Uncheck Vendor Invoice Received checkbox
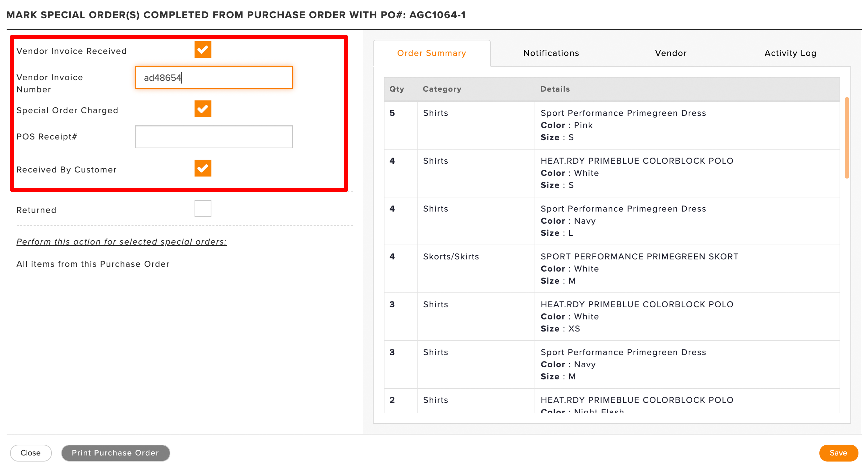 (203, 50)
